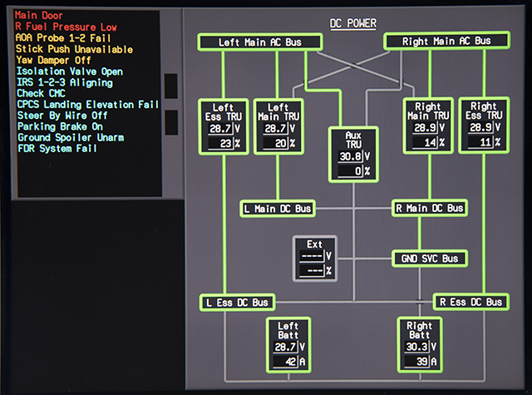Click Left Main TRU 28.7 V reading

click(275, 129)
